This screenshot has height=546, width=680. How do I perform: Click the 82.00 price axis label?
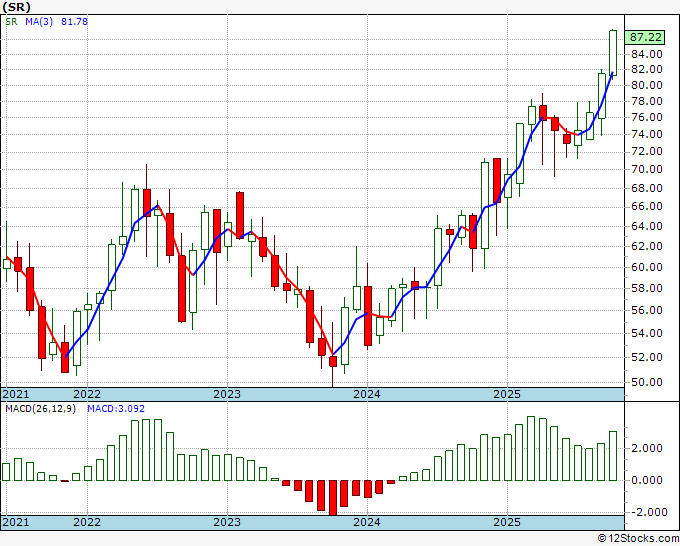tap(646, 69)
